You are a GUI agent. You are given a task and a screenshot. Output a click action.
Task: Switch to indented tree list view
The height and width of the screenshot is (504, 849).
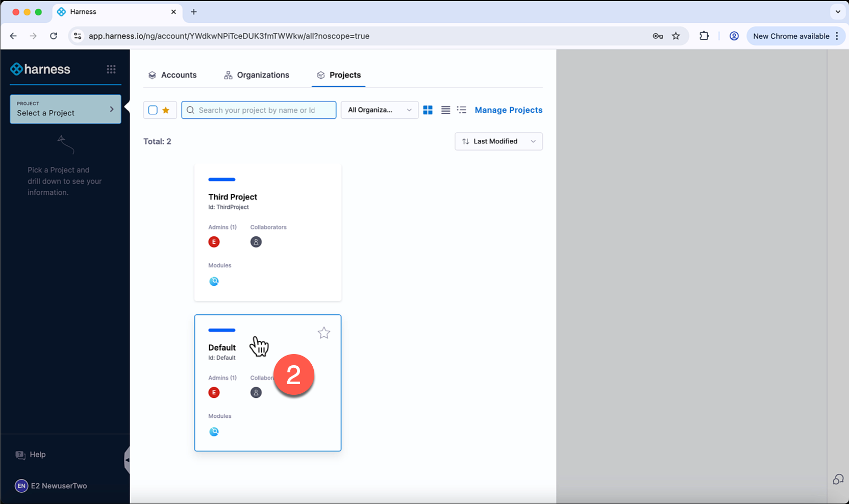click(462, 110)
